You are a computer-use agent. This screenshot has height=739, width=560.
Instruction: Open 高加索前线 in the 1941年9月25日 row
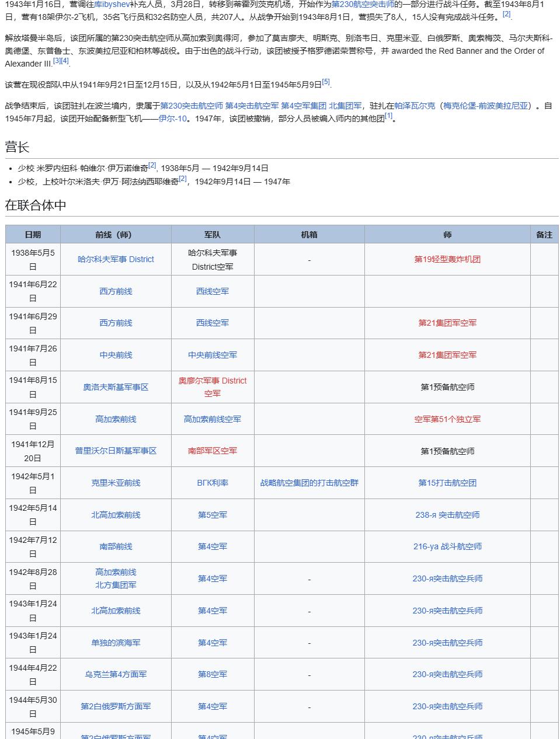116,419
